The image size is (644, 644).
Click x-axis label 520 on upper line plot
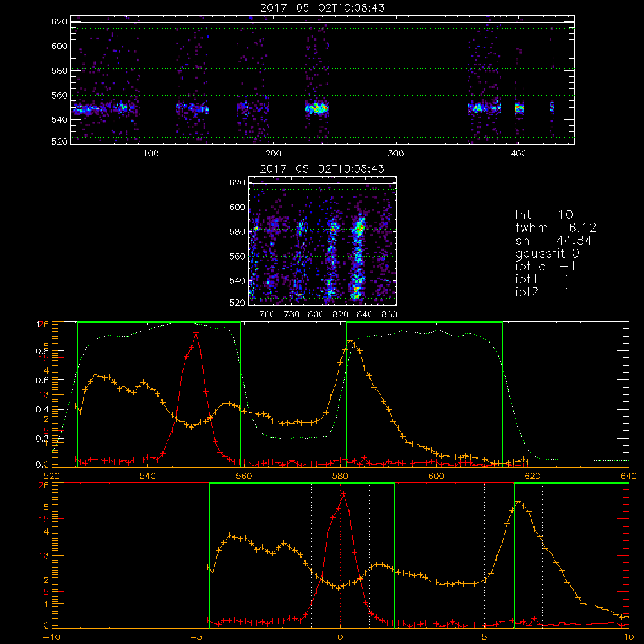pyautogui.click(x=52, y=476)
